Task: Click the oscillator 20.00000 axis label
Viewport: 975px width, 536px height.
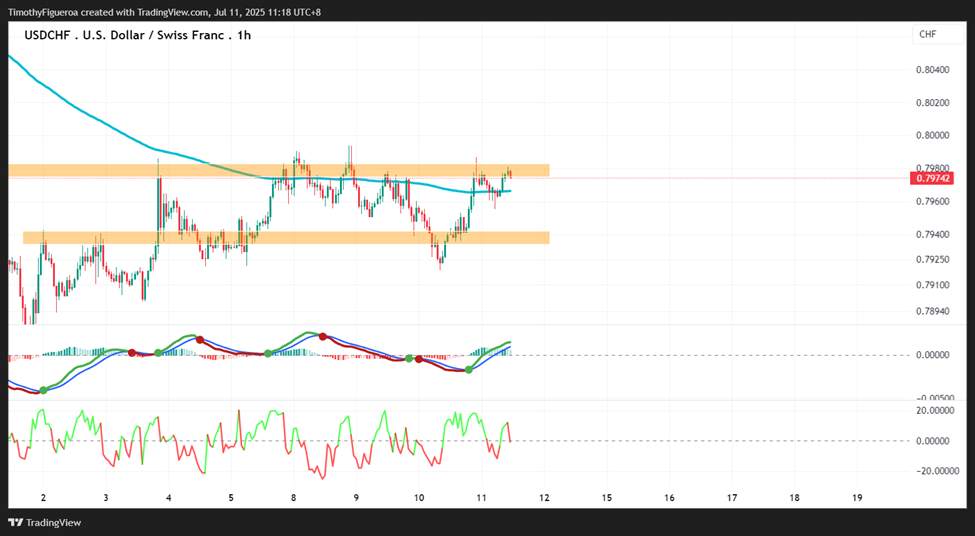Action: point(935,410)
